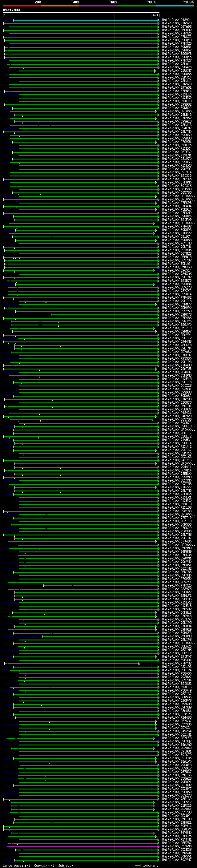The width and height of the screenshot is (197, 868).
Task: Click the UniRef100_A3A3W0 label
Action: (x=176, y=531)
